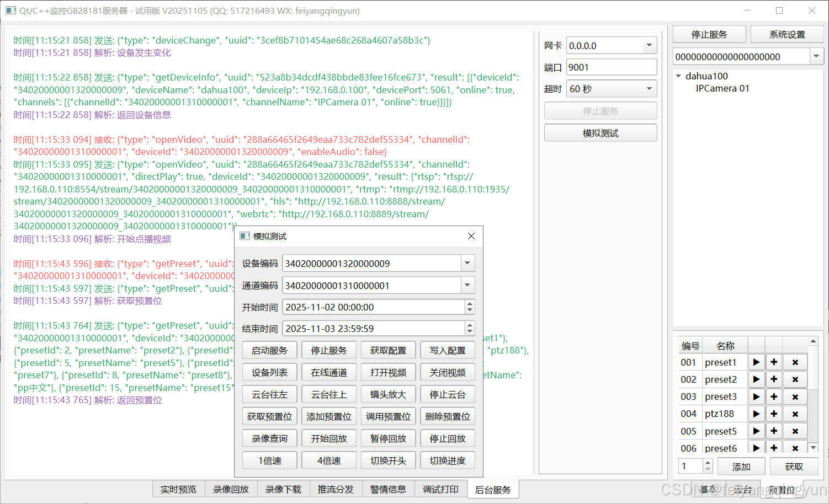829x504 pixels.
Task: Click the plus icon for ptz188
Action: click(x=774, y=414)
